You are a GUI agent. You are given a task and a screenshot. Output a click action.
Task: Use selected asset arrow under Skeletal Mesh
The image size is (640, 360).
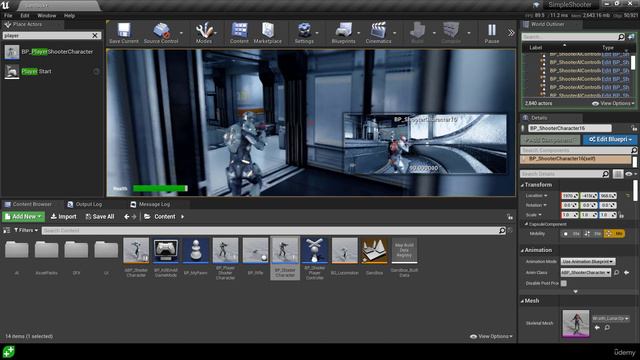click(597, 327)
